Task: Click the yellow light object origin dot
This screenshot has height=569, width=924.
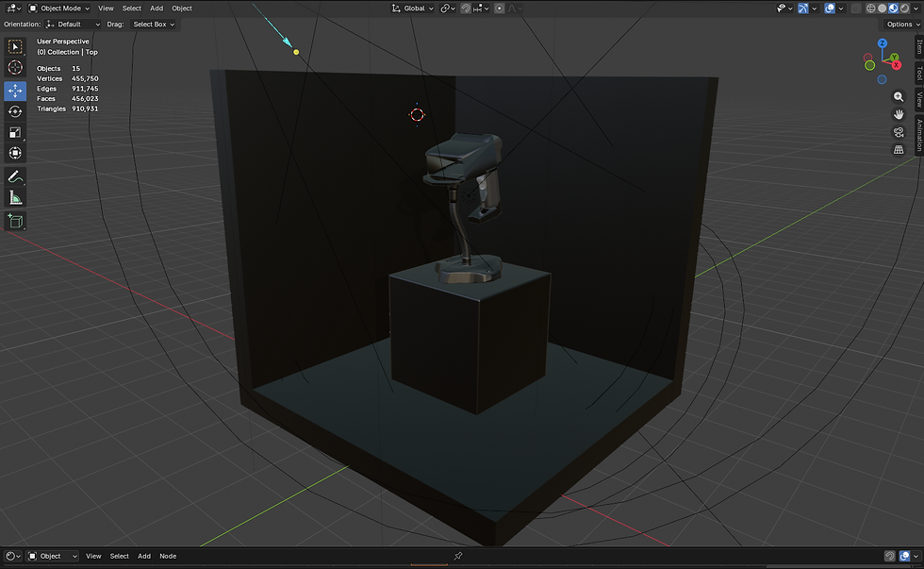Action: click(296, 52)
